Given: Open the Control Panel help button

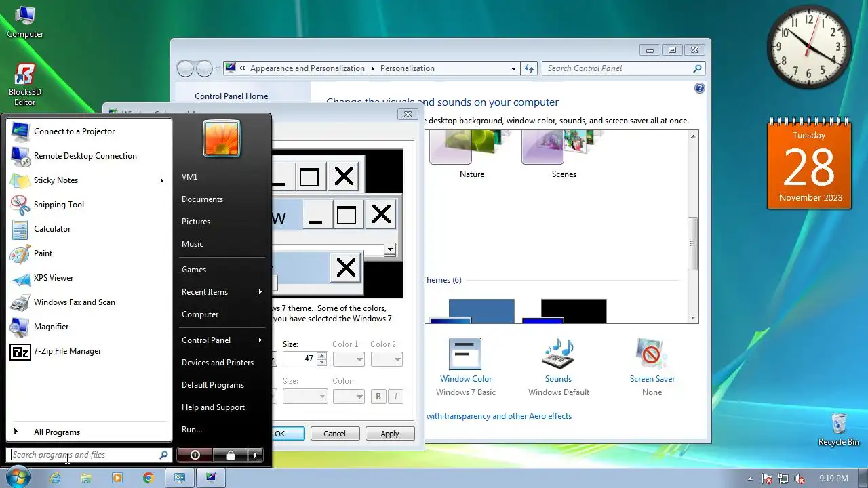Looking at the screenshot, I should coord(700,88).
